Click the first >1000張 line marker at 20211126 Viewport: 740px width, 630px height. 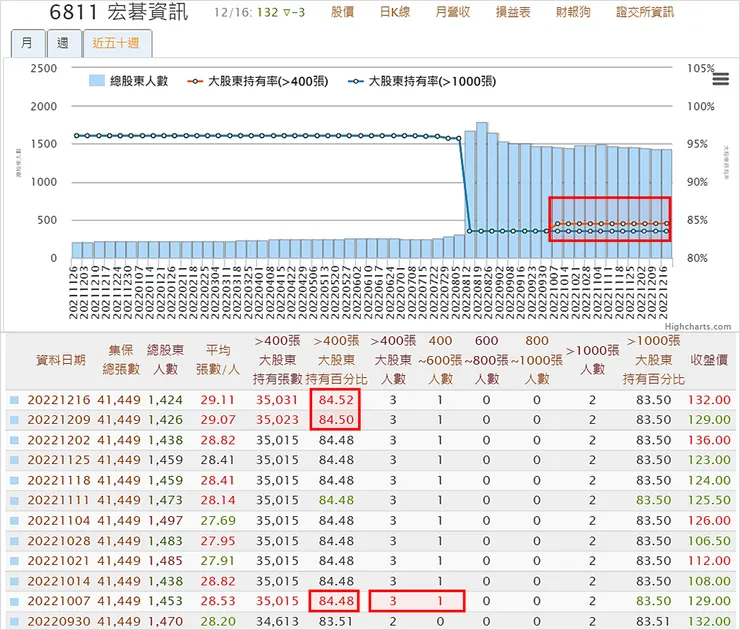point(76,136)
